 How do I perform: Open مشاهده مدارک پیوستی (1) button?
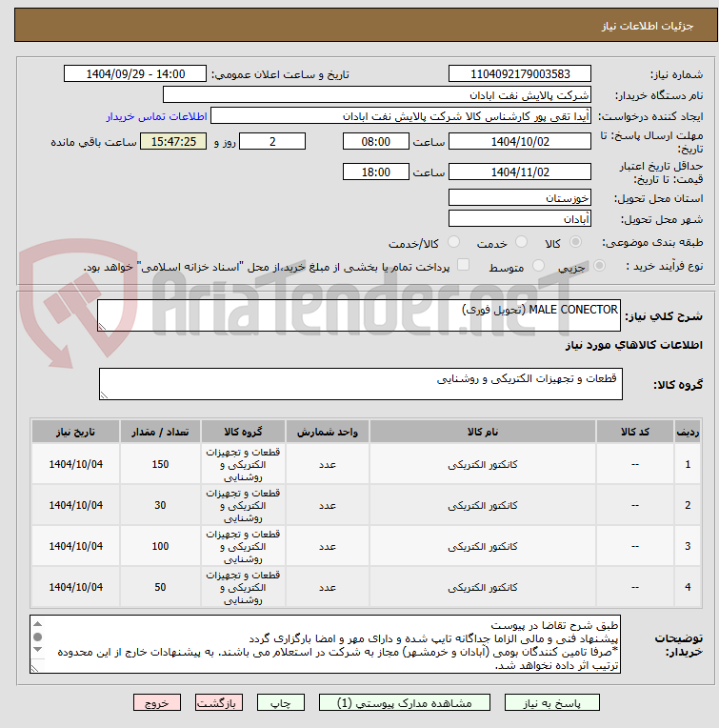click(x=405, y=703)
